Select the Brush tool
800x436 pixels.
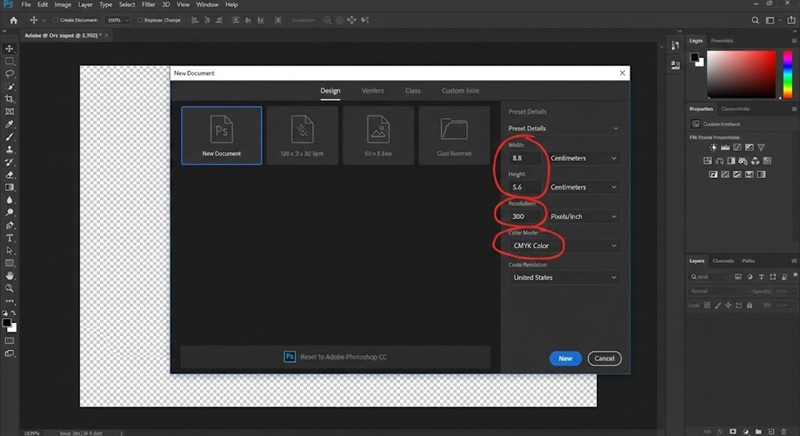9,137
